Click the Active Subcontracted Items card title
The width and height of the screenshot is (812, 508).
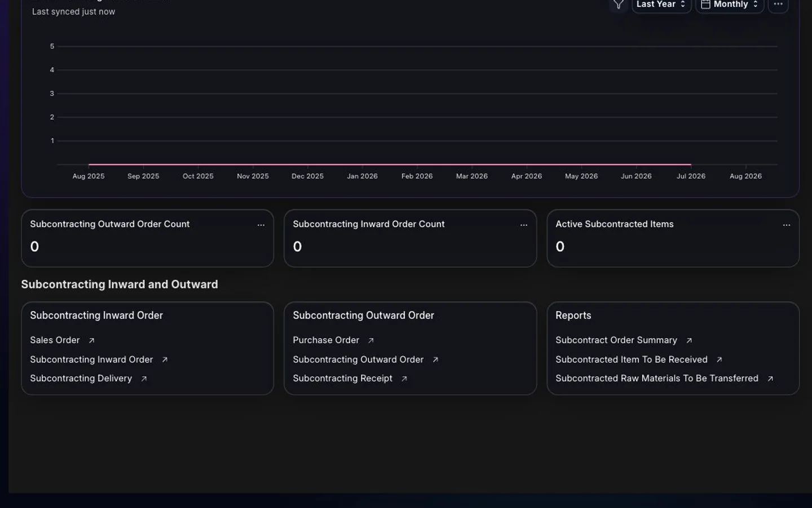[x=615, y=224]
